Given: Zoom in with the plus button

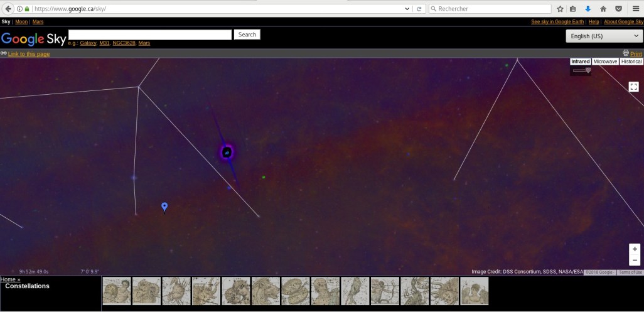Looking at the screenshot, I should [635, 249].
